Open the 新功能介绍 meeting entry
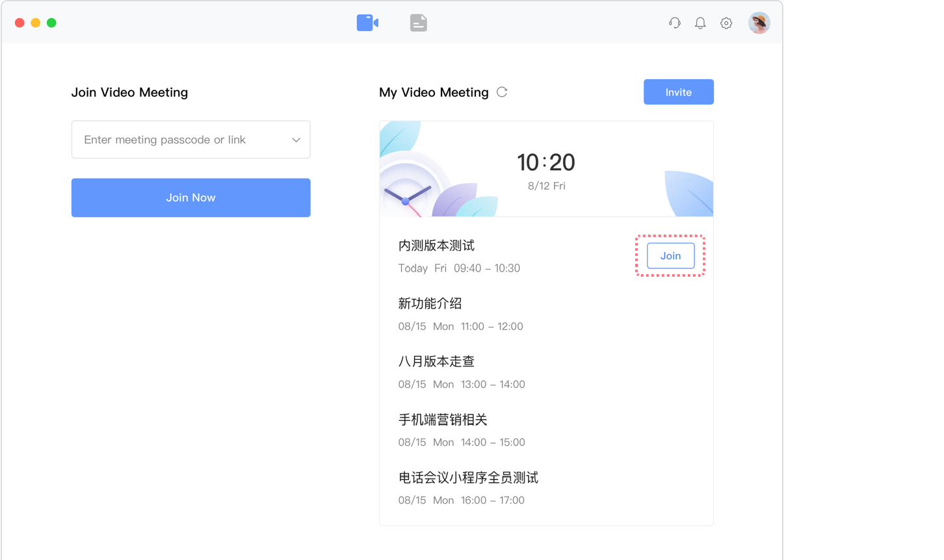The image size is (944, 560). click(430, 303)
